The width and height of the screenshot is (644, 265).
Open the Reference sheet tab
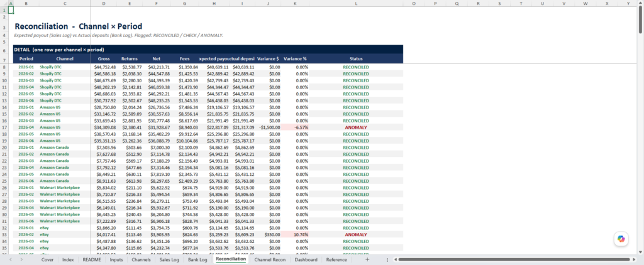(338, 260)
